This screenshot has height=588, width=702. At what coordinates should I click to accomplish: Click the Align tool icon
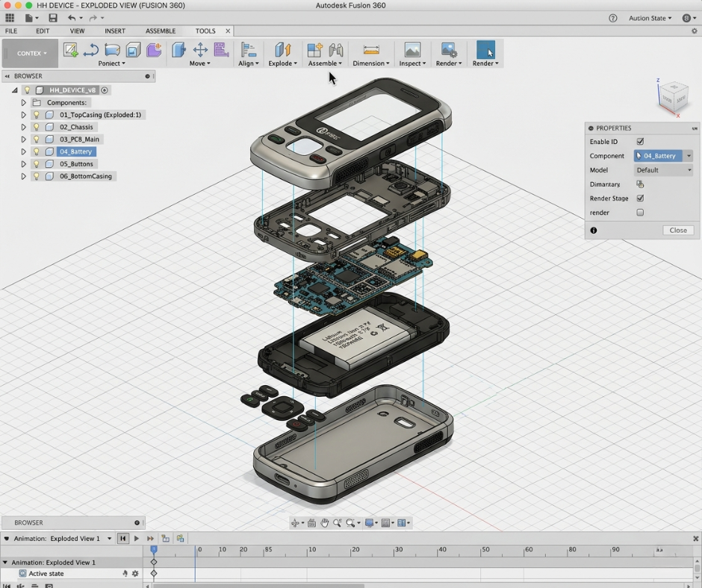pyautogui.click(x=248, y=50)
